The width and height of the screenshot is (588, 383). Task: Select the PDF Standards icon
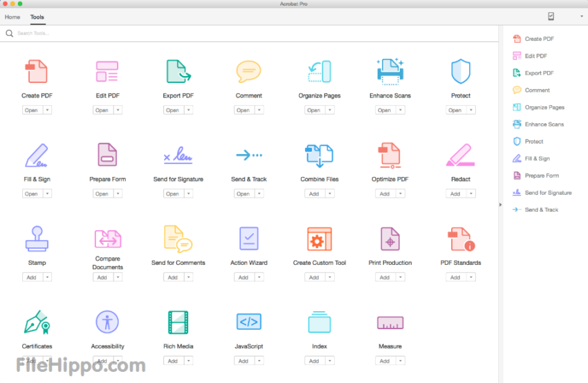(x=461, y=239)
